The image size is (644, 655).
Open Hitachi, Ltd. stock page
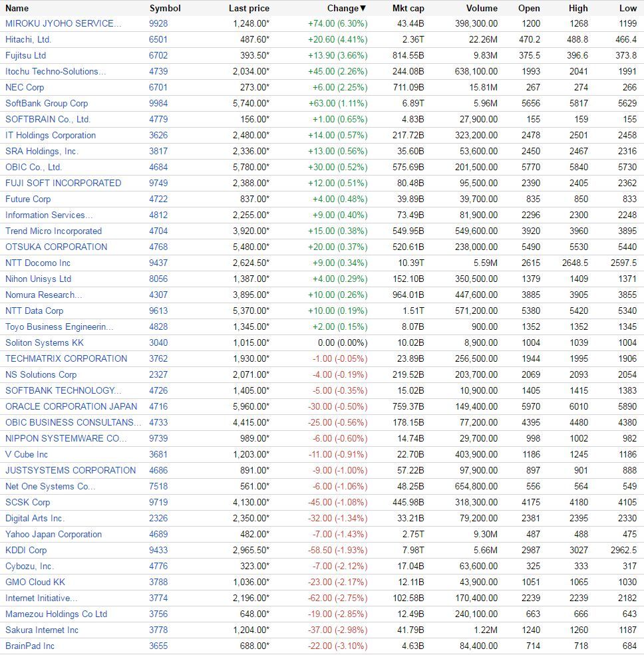click(28, 40)
